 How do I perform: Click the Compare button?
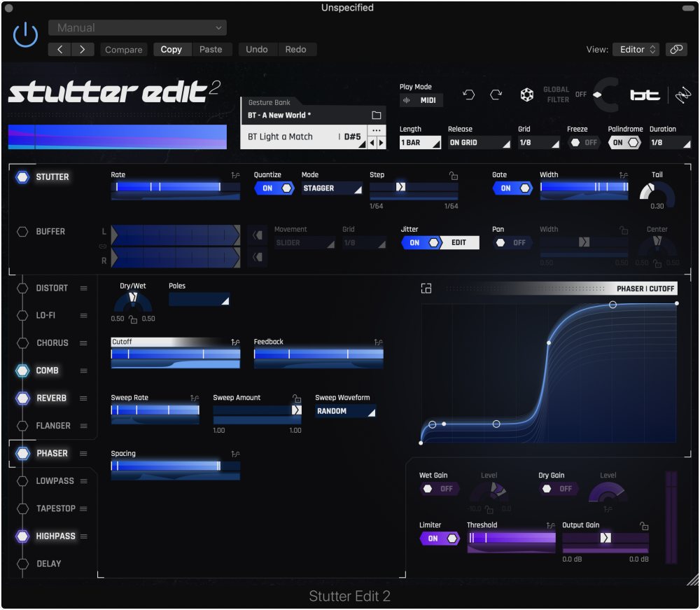(x=123, y=49)
